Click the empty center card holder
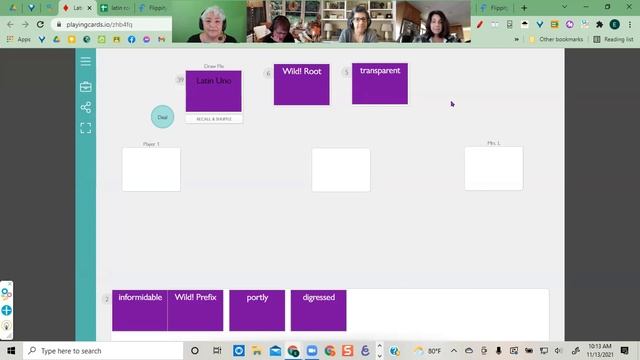This screenshot has width=640, height=360. [x=341, y=170]
